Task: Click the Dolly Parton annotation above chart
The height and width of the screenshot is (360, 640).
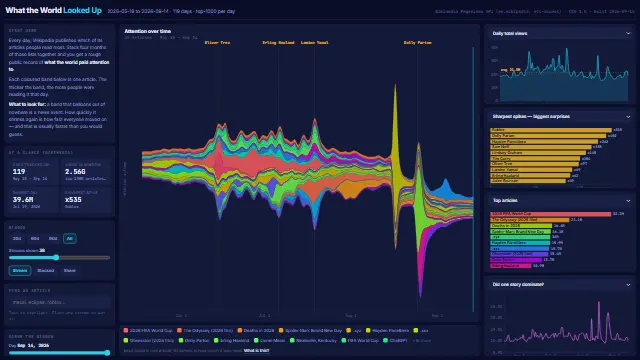Action: pyautogui.click(x=417, y=42)
